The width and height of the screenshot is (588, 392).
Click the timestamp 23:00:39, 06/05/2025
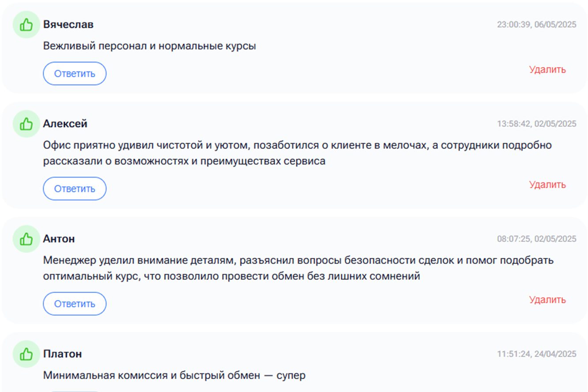[x=537, y=25]
